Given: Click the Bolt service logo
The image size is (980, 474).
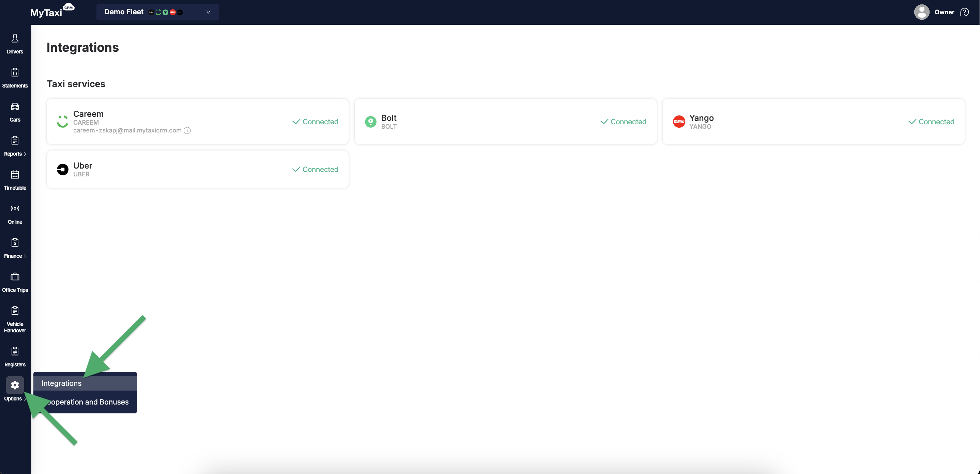Looking at the screenshot, I should tap(370, 122).
